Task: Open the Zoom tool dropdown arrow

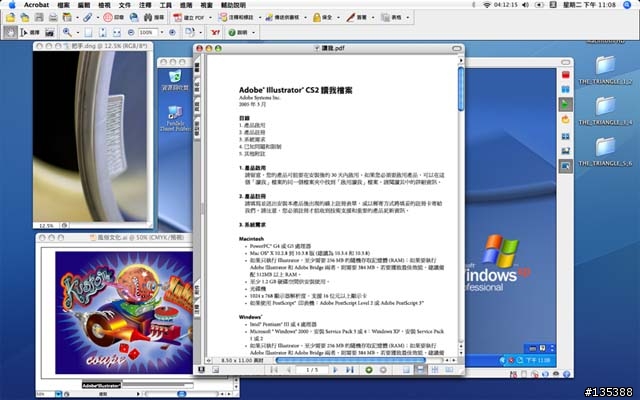Action: tap(77, 32)
